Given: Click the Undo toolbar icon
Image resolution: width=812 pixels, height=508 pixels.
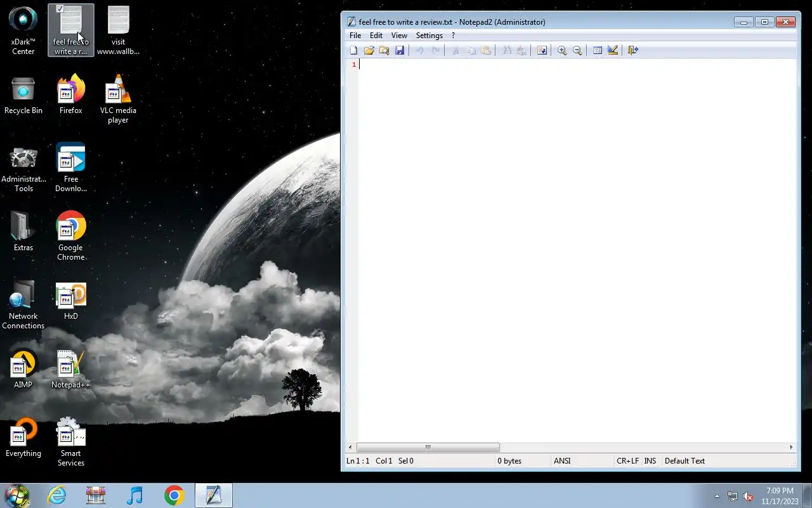Looking at the screenshot, I should click(x=419, y=50).
